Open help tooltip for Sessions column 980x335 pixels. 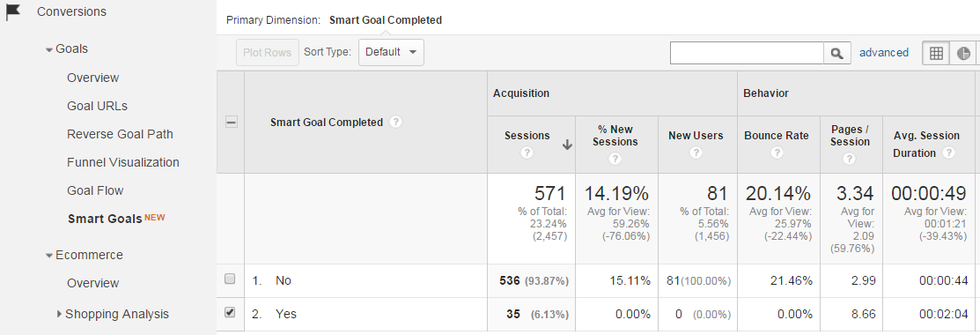(x=527, y=153)
